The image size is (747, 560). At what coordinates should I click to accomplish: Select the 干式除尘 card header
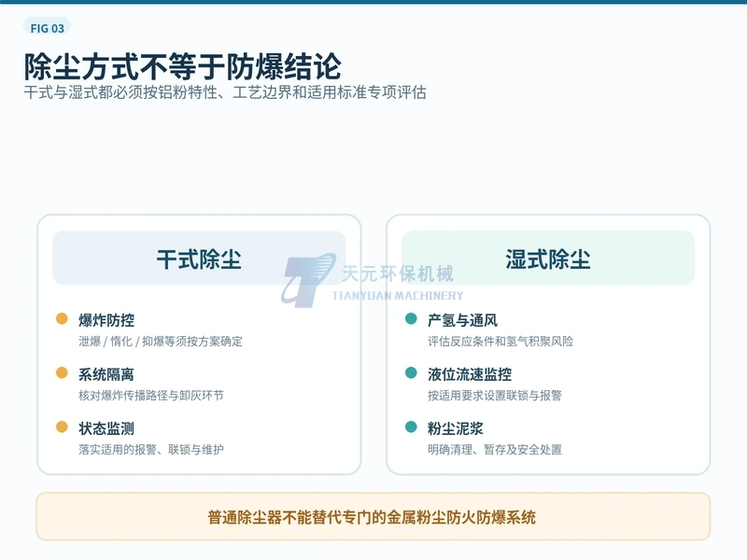(199, 259)
